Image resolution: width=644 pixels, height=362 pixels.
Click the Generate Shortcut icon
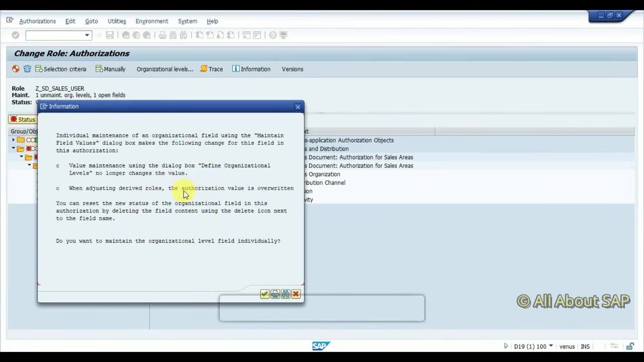(x=257, y=35)
